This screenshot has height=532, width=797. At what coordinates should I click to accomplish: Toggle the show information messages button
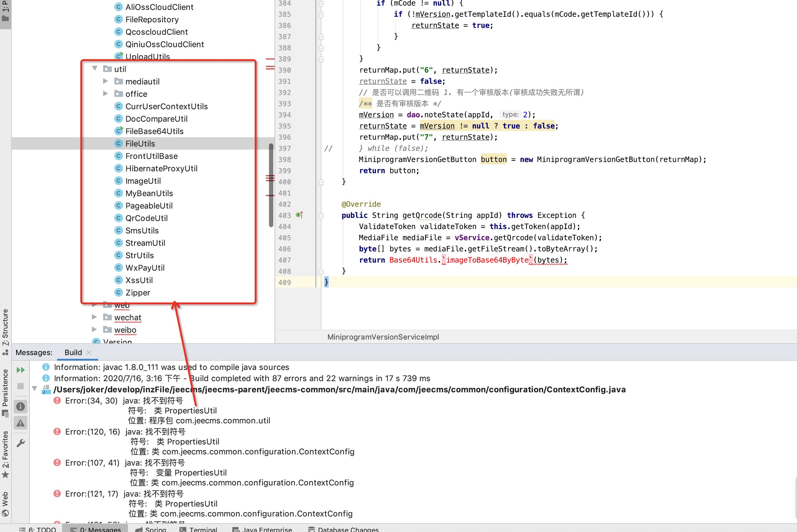(x=20, y=407)
